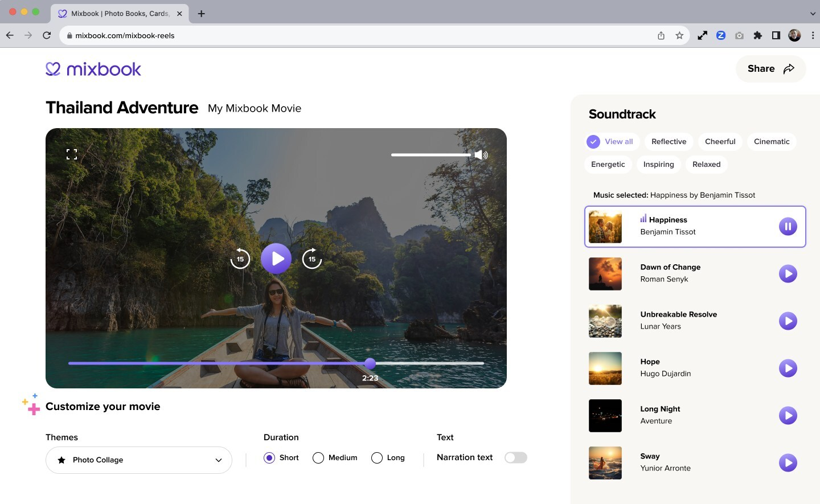820x504 pixels.
Task: Choose Long duration
Action: pyautogui.click(x=376, y=457)
